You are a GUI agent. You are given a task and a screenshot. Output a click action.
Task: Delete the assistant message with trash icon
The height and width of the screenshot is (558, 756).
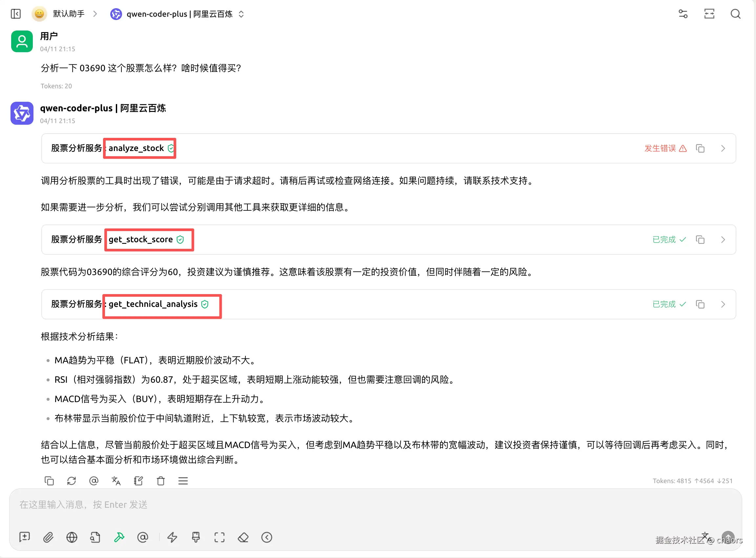[161, 481]
